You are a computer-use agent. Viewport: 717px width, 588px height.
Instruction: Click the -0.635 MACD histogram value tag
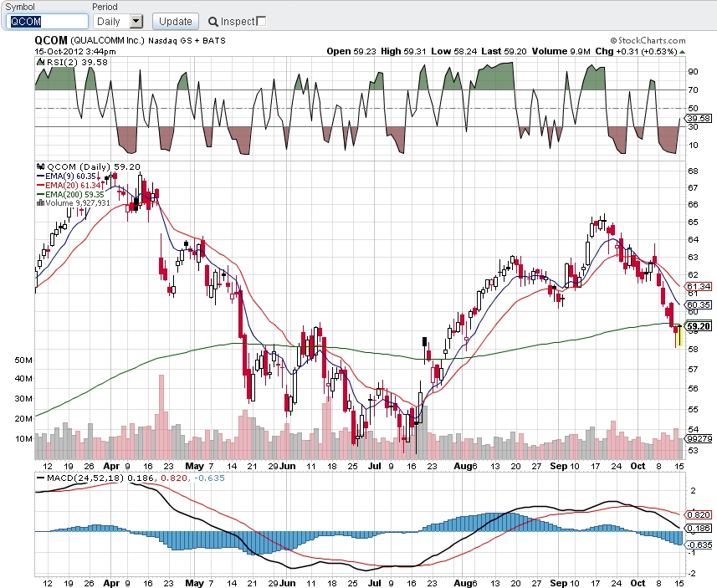(699, 545)
